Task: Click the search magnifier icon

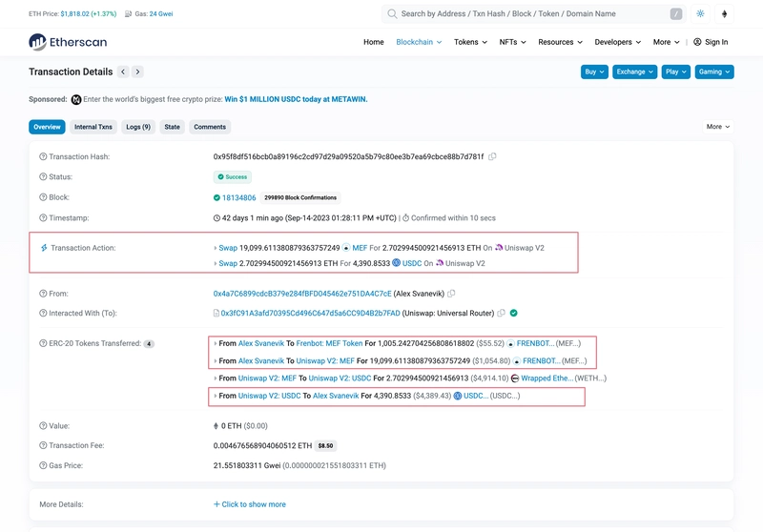Action: click(392, 13)
